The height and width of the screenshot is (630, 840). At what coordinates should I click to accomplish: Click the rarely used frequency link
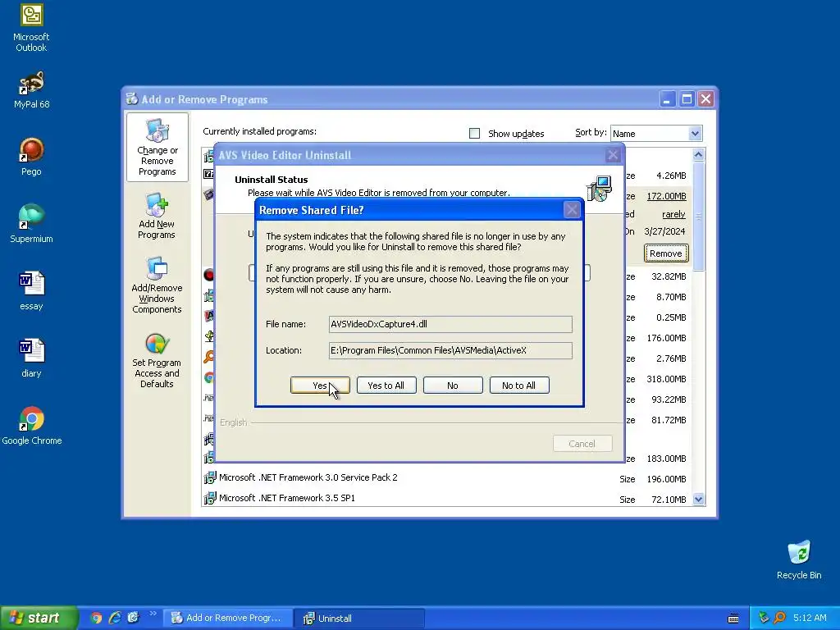click(x=673, y=214)
